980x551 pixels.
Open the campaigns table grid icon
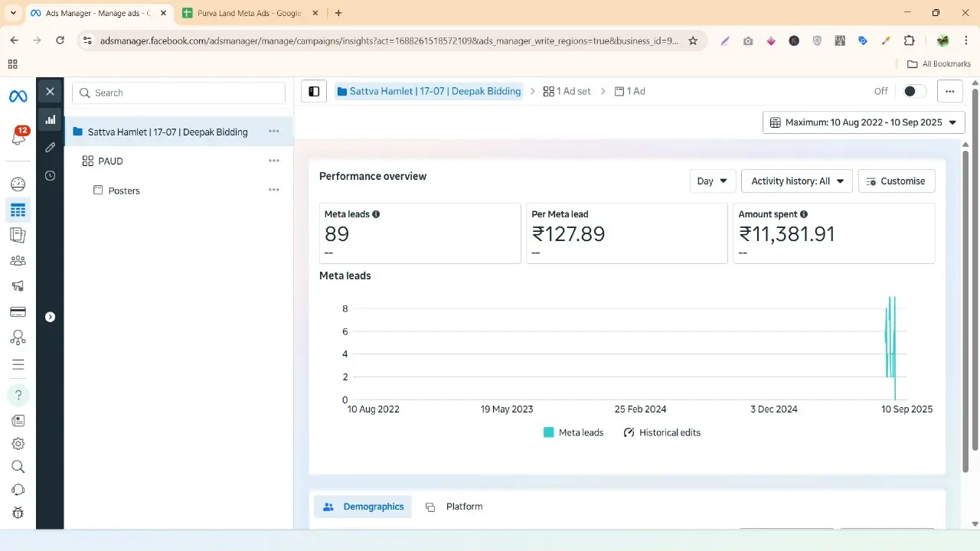coord(18,210)
